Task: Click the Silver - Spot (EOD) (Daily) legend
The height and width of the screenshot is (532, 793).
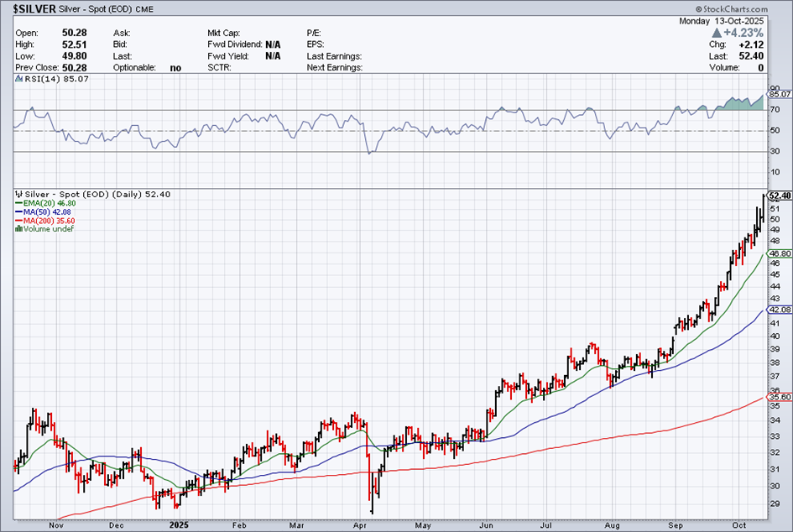Action: [97, 194]
